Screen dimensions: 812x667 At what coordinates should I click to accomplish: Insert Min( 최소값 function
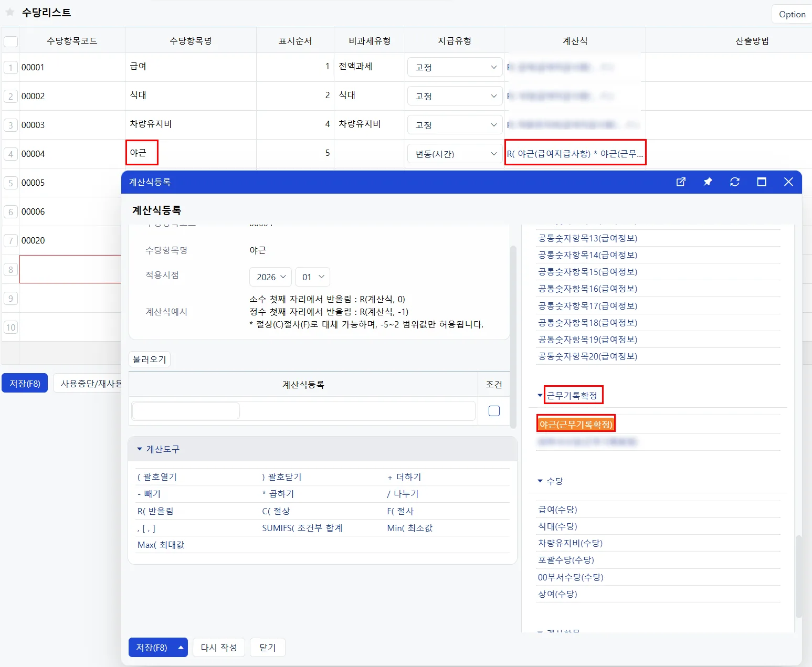(410, 528)
